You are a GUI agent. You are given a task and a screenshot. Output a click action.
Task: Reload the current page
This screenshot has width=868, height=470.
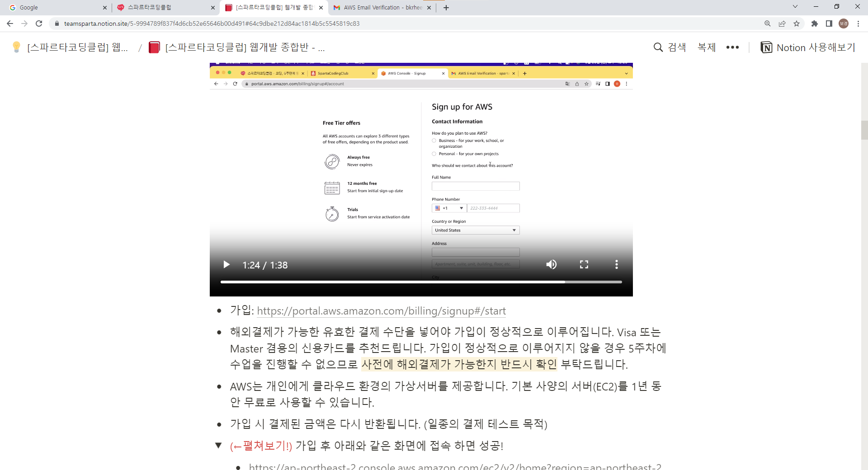(x=39, y=23)
